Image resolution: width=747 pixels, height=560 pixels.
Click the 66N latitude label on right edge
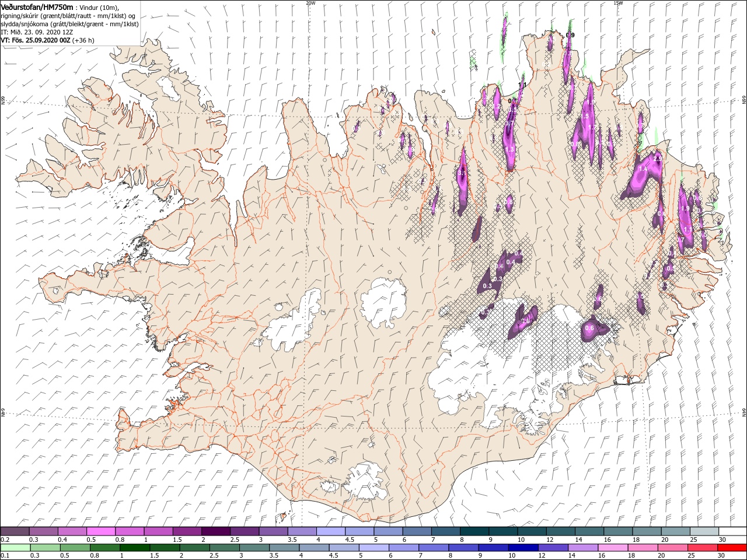(744, 100)
